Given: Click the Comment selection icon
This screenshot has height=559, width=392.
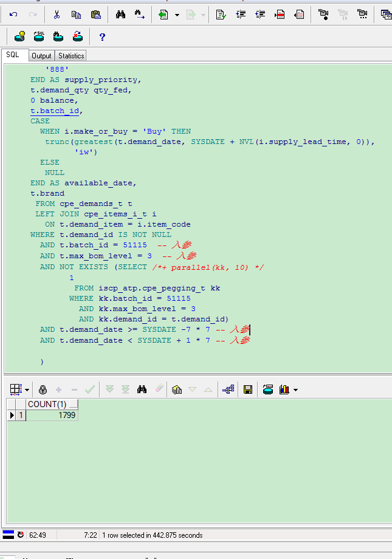Looking at the screenshot, I should click(x=280, y=15).
